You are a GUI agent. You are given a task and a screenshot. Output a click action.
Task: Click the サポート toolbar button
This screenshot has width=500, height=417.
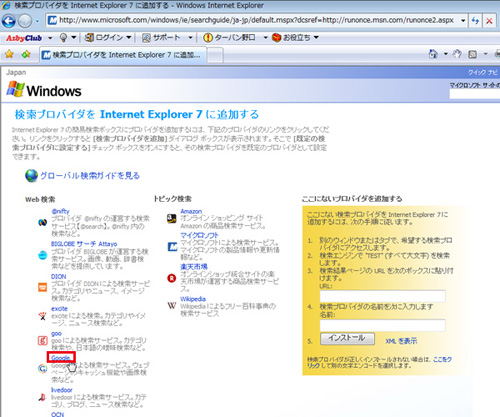pos(162,38)
